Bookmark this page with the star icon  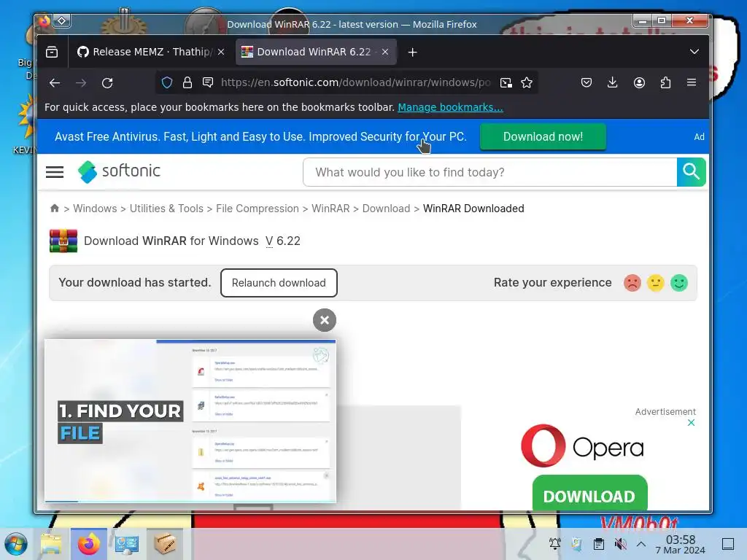click(x=527, y=83)
